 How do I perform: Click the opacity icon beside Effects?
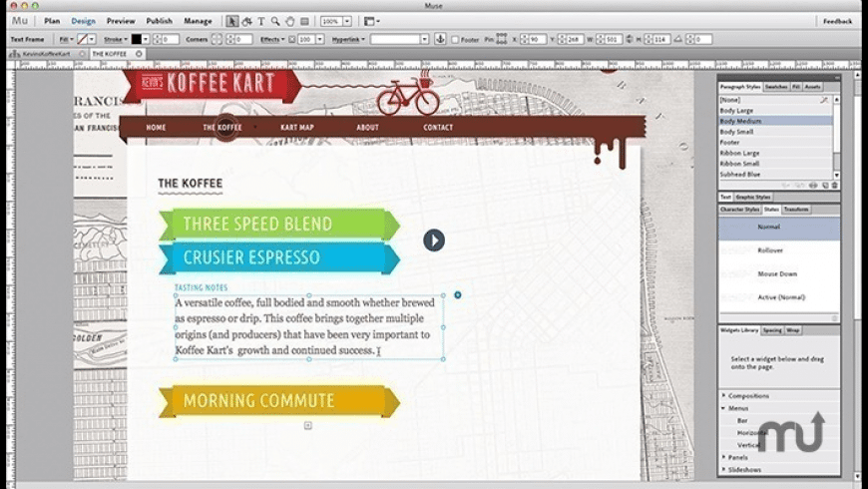click(291, 39)
